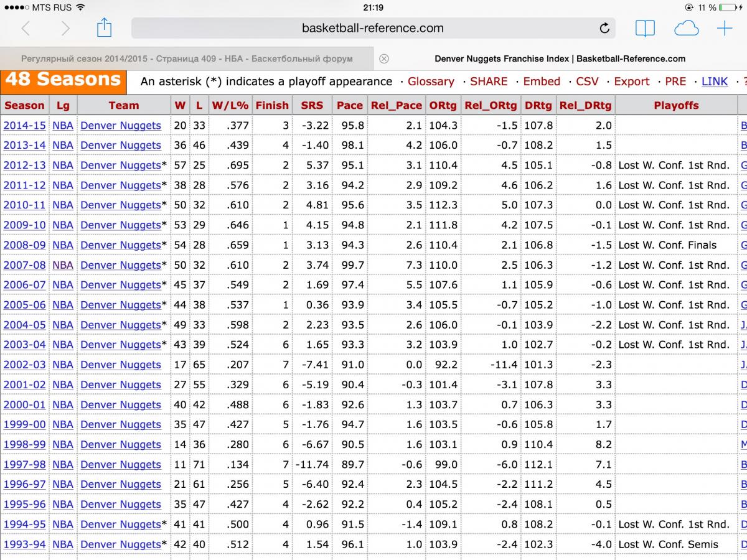This screenshot has width=747, height=560.
Task: Sort table by the Playoffs column header
Action: (676, 105)
